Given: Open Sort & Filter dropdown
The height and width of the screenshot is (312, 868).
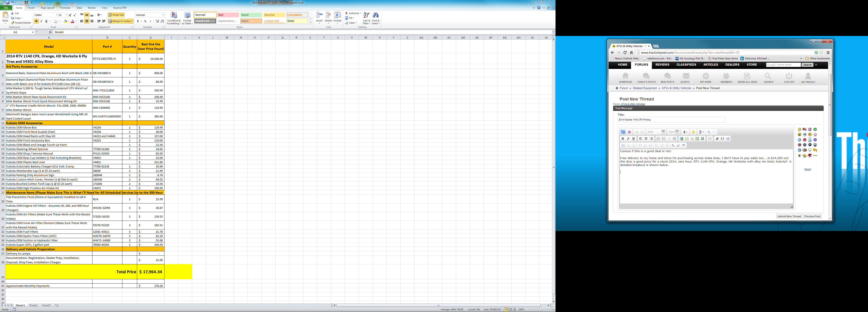Looking at the screenshot, I should pos(366,18).
